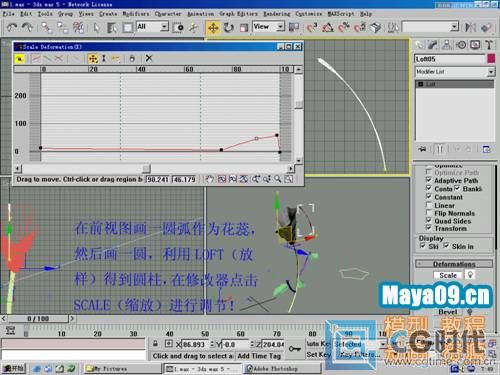500x375 pixels.
Task: Click the Bevel deformation button
Action: tap(448, 312)
